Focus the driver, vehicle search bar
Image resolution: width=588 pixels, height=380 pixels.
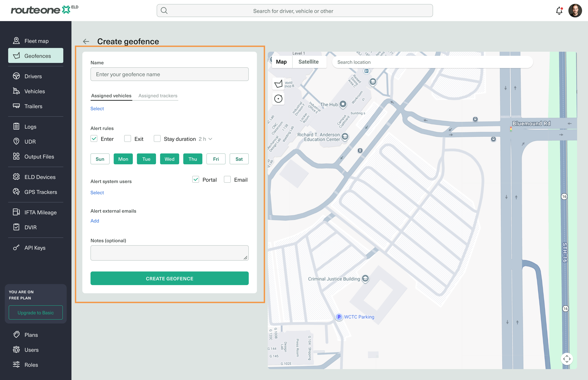[295, 11]
